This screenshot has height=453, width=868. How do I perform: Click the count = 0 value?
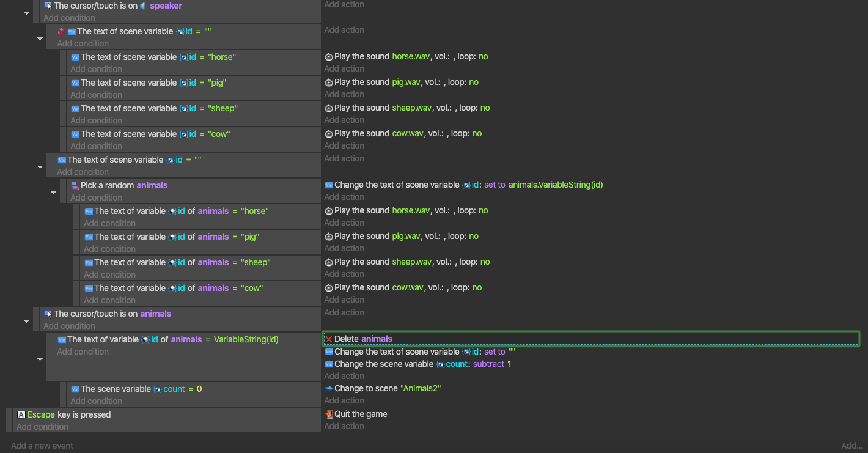click(x=199, y=389)
